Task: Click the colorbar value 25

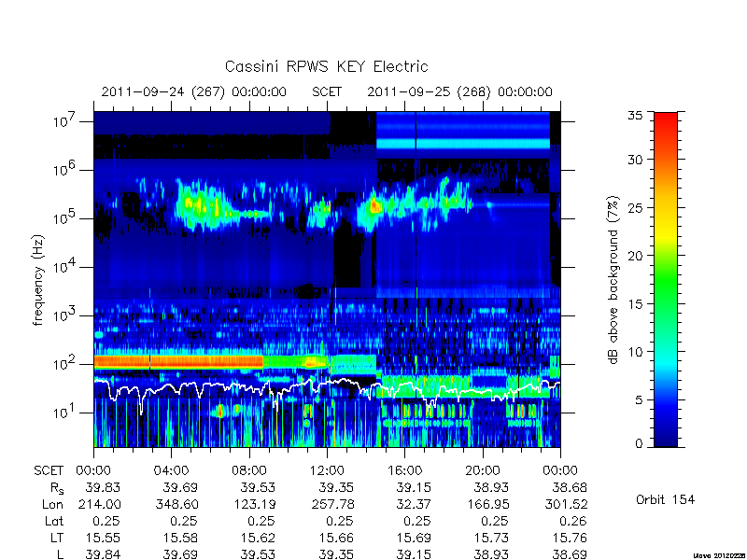Action: (635, 208)
